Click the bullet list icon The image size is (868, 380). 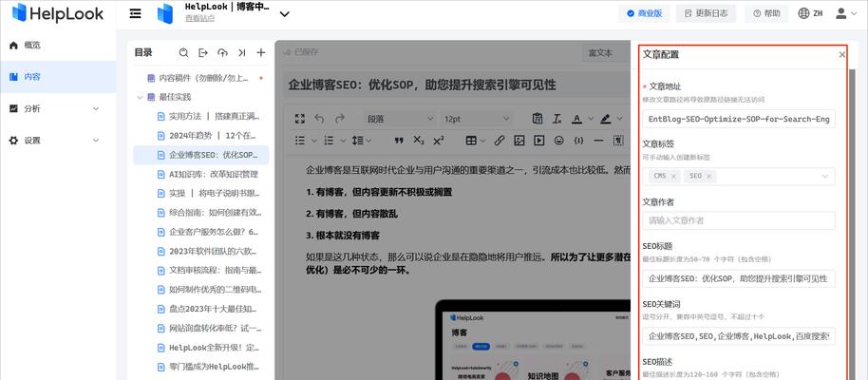pos(300,141)
